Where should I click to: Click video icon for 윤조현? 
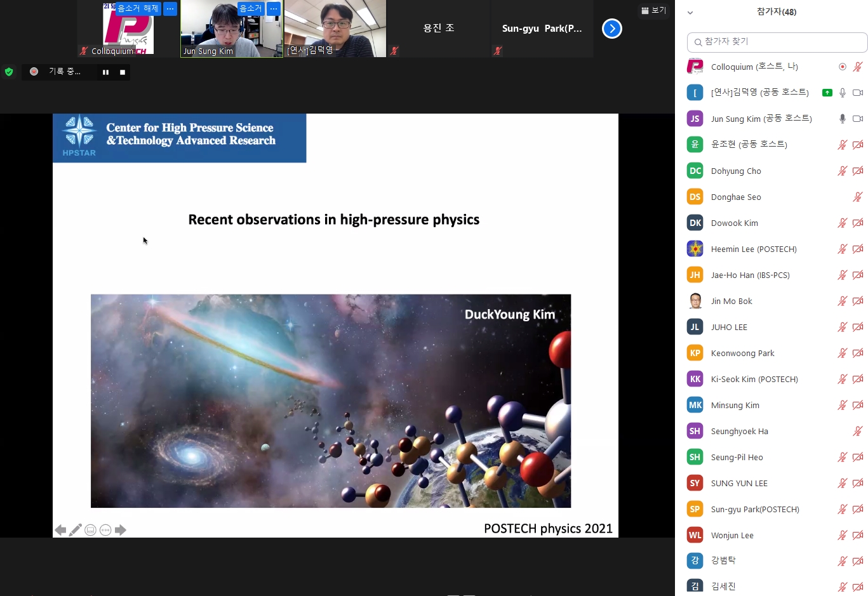(x=858, y=145)
